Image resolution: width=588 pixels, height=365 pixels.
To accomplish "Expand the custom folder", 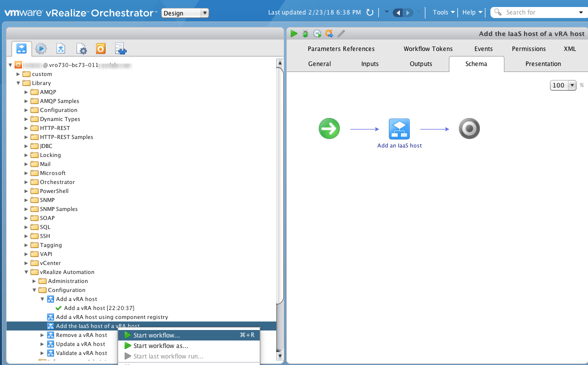I will coord(18,74).
